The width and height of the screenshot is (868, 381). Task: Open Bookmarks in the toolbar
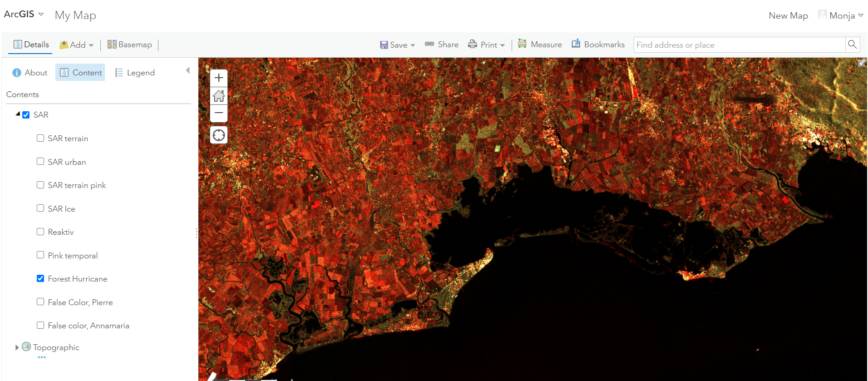[598, 45]
